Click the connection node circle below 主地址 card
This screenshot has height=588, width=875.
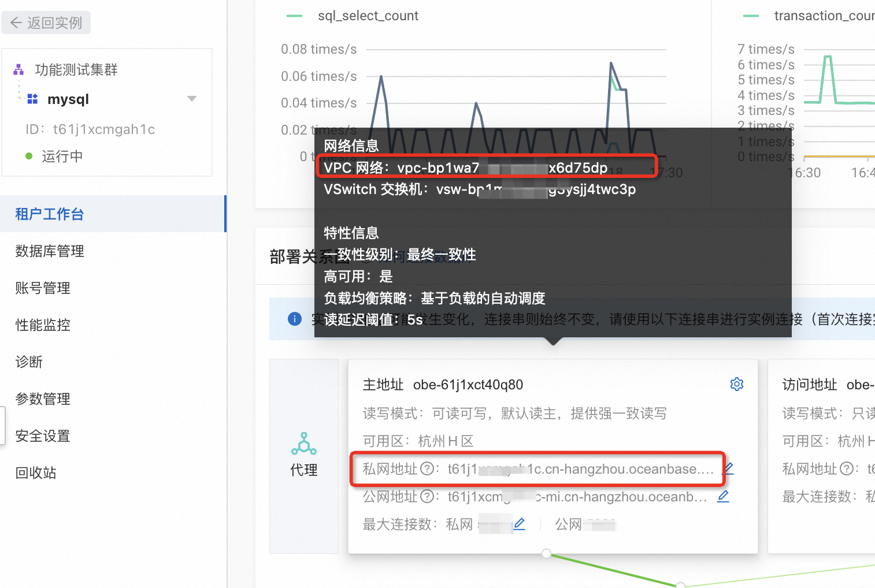(x=546, y=553)
